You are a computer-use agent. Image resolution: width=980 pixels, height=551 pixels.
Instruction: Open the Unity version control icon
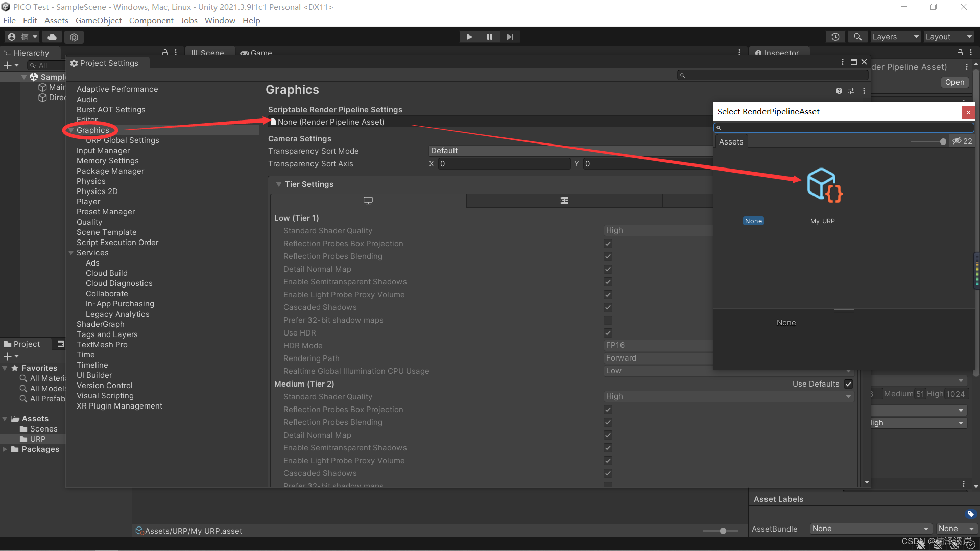click(74, 37)
